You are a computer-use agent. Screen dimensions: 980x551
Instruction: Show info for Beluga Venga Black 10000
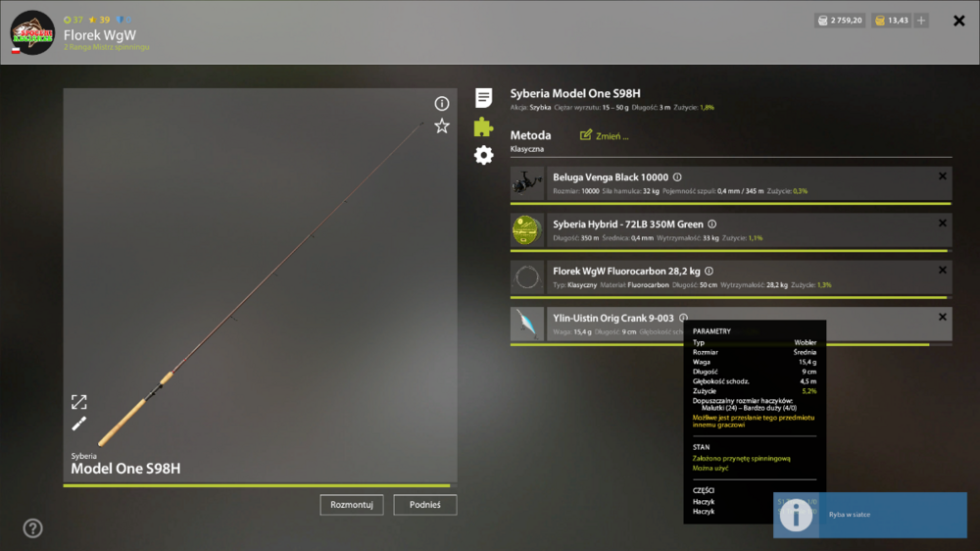pos(677,177)
